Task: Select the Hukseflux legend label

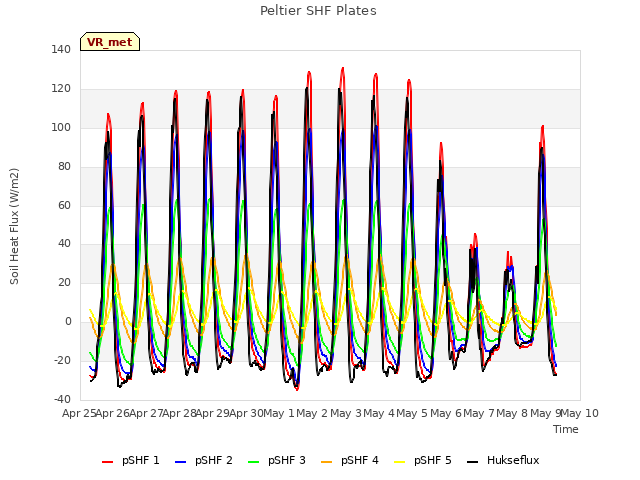Action: 513,460
